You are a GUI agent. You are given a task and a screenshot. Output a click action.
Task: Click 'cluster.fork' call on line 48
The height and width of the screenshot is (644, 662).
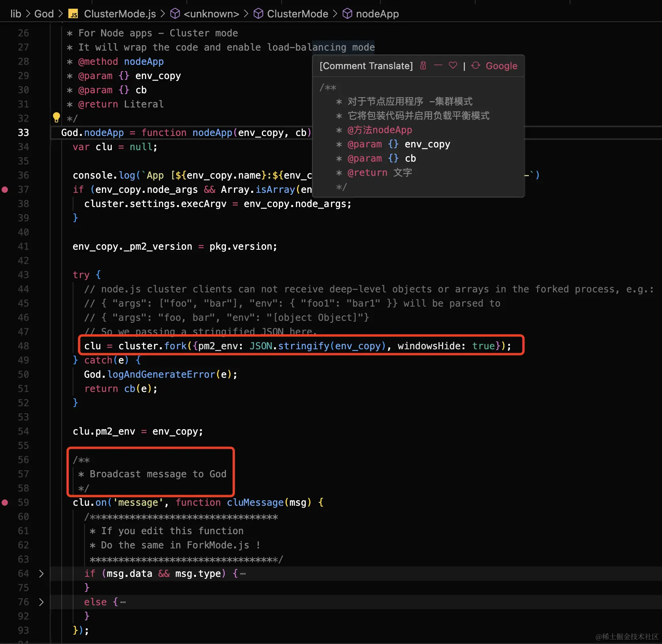(x=152, y=346)
